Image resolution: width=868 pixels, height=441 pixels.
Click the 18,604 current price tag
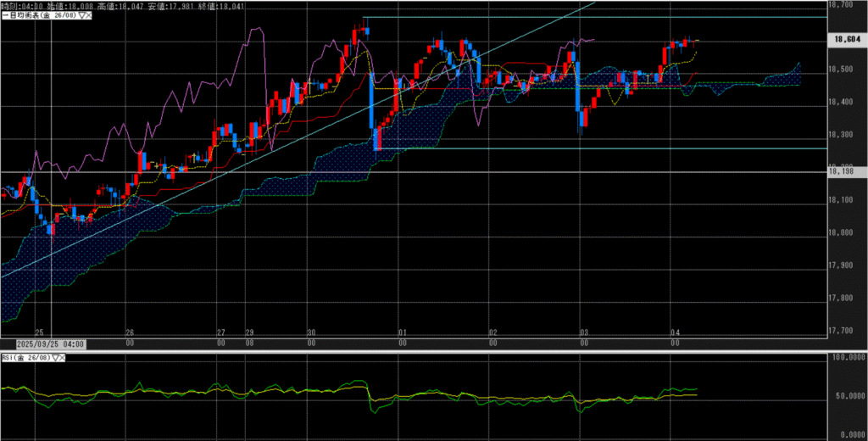(847, 39)
